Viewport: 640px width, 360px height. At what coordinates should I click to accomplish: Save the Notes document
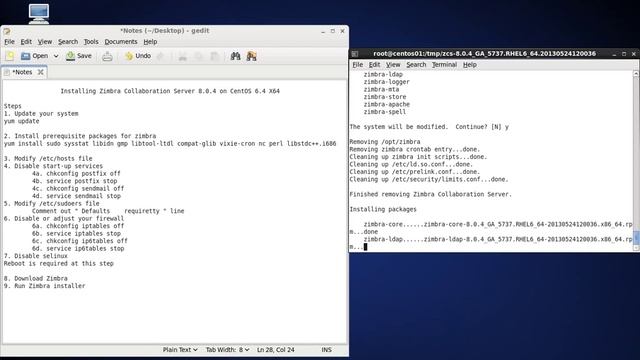click(79, 56)
